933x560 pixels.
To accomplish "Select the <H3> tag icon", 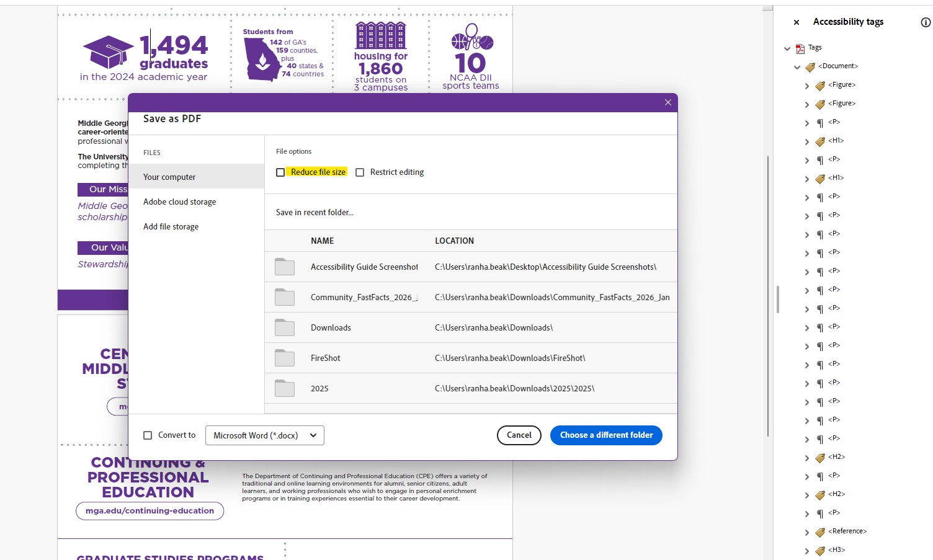I will click(819, 550).
